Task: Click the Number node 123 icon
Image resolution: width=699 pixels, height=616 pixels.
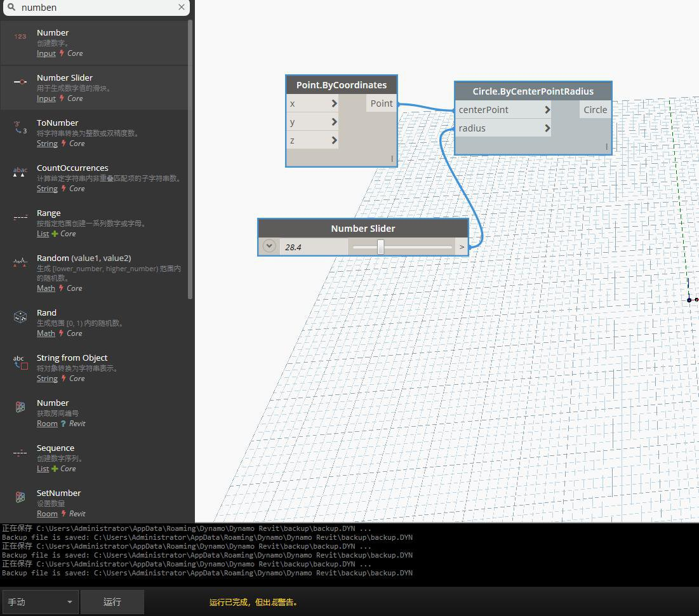Action: [x=20, y=37]
